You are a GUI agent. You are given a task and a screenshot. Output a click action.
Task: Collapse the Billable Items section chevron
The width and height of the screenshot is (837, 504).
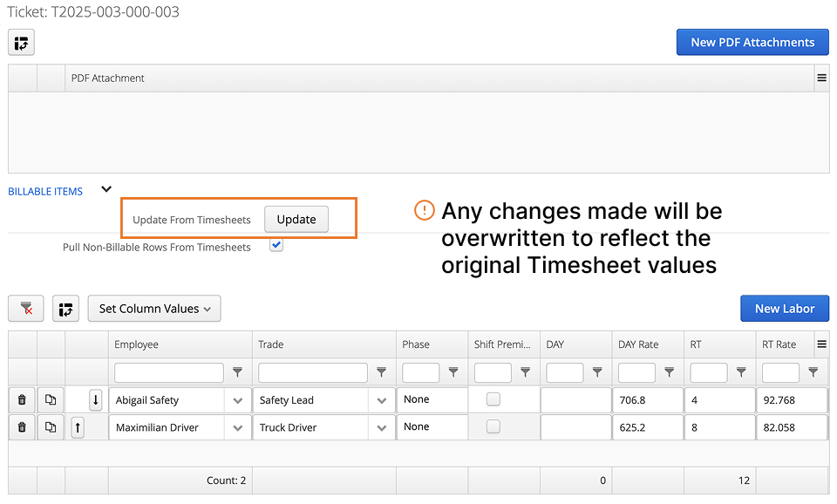[106, 189]
